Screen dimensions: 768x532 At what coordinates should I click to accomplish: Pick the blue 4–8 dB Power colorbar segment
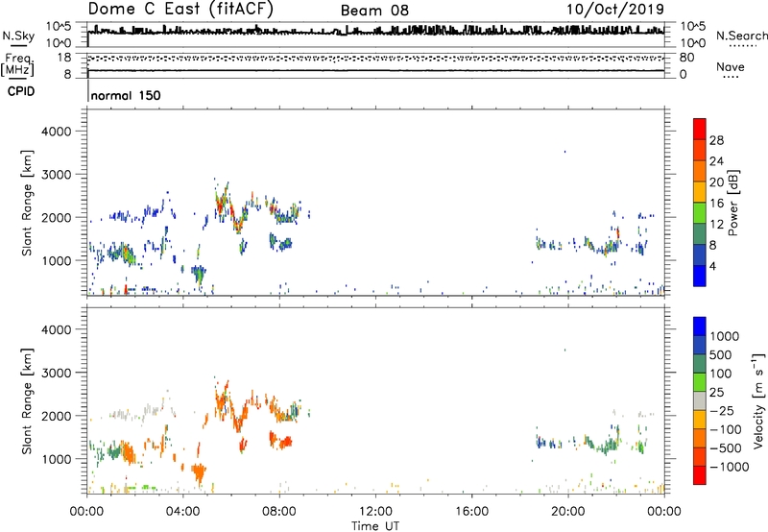[700, 254]
